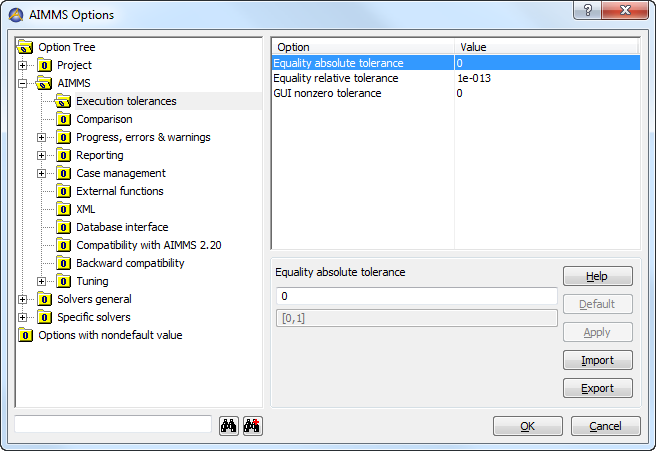Image resolution: width=656 pixels, height=451 pixels.
Task: Click the Export button
Action: (x=597, y=388)
